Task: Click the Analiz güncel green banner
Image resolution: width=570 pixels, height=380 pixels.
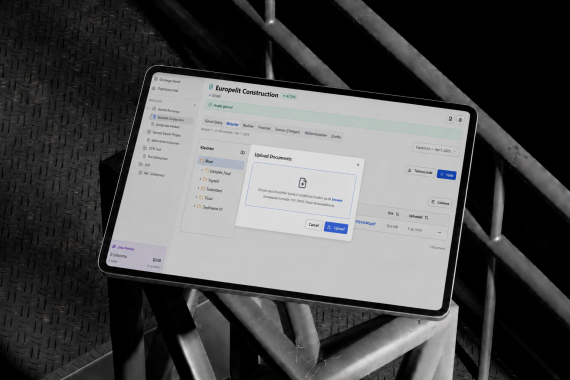Action: pos(334,121)
